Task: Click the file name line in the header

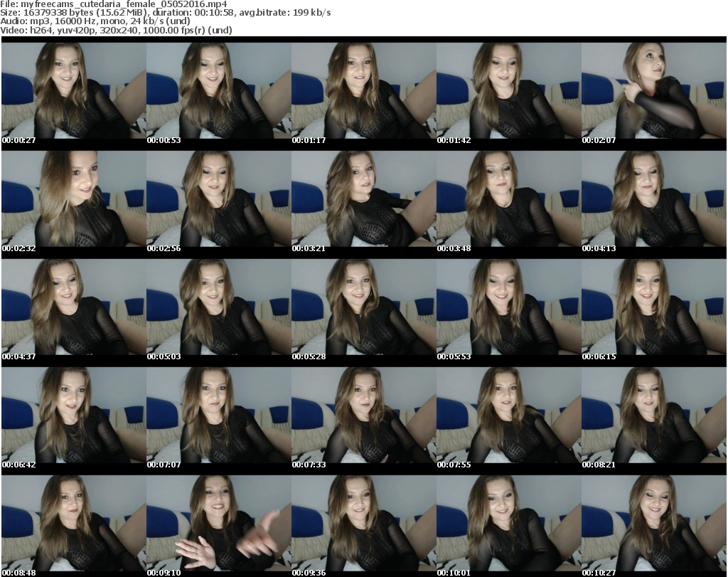Action: click(x=114, y=4)
